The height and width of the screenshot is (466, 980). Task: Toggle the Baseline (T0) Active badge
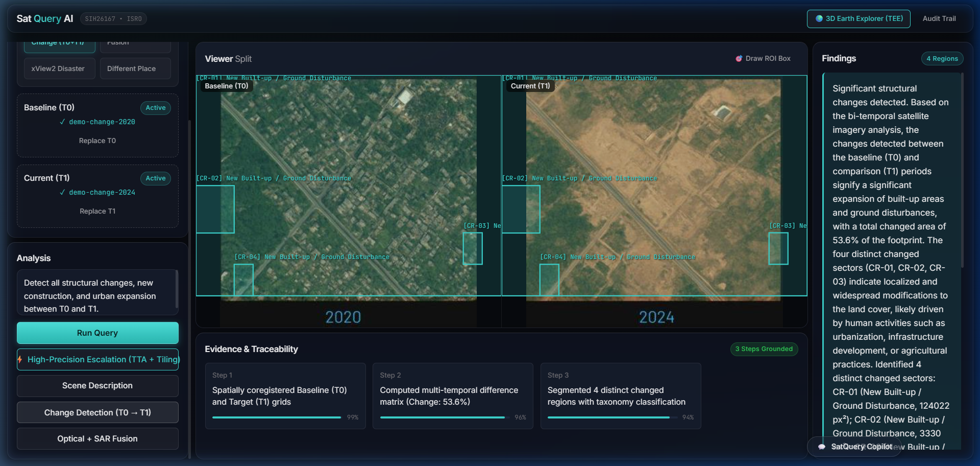click(x=156, y=108)
